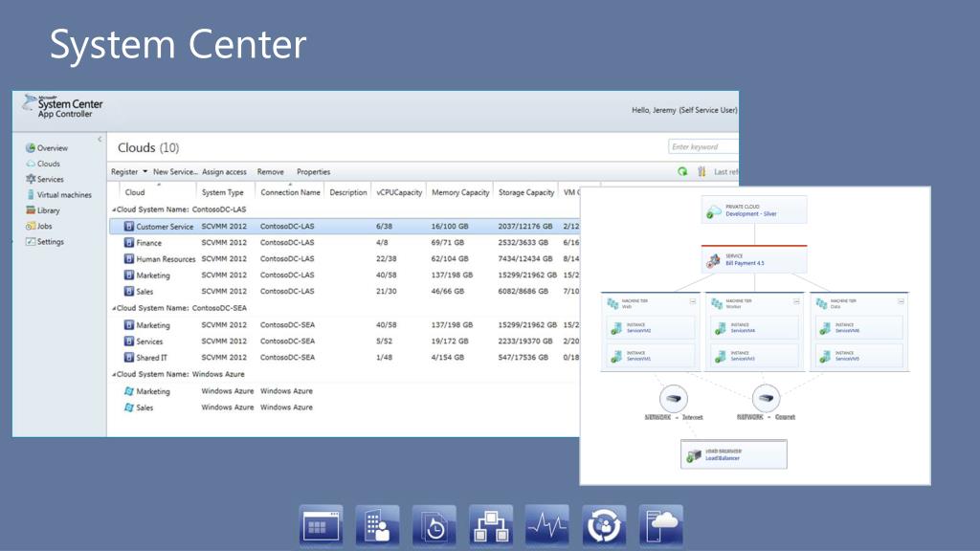Select instance ServiceVM2 in Web tier
This screenshot has width=980, height=551.
click(650, 327)
